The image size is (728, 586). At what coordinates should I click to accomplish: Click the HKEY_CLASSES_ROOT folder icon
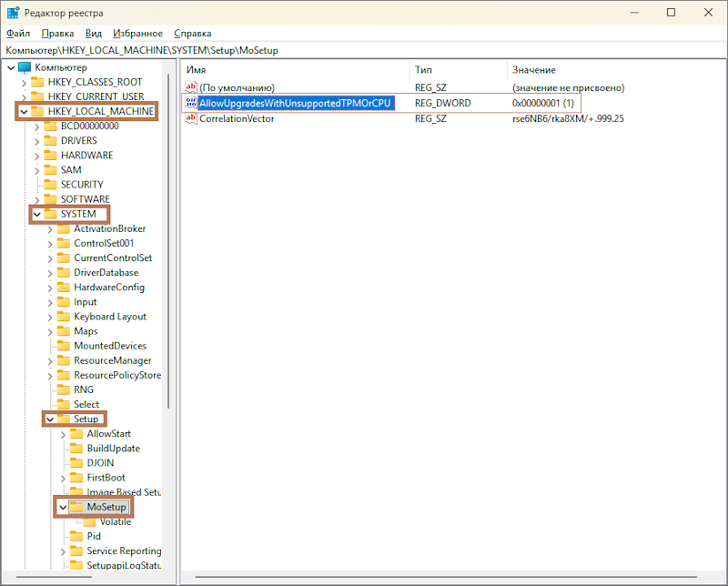point(37,82)
